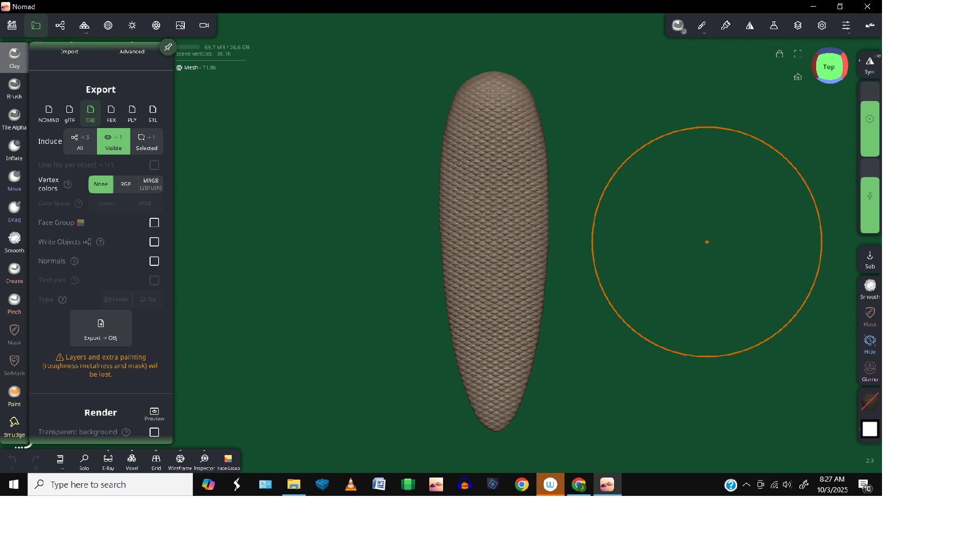Open the Layers menu icon

coord(798,26)
